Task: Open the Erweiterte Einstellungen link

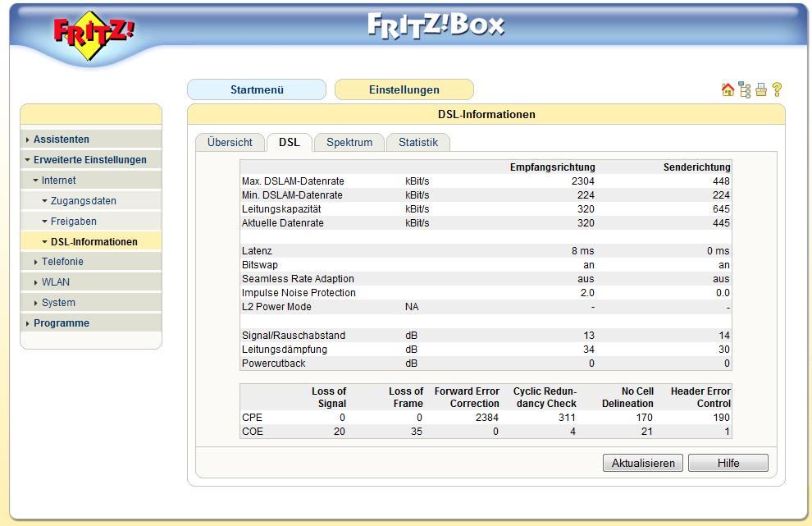Action: (90, 160)
